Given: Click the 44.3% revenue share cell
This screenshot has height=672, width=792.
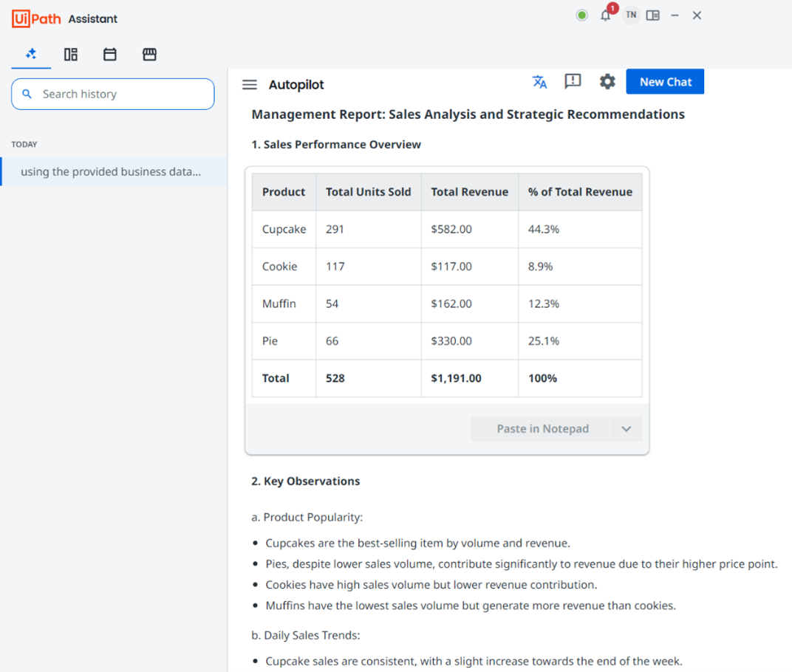Looking at the screenshot, I should click(x=581, y=229).
